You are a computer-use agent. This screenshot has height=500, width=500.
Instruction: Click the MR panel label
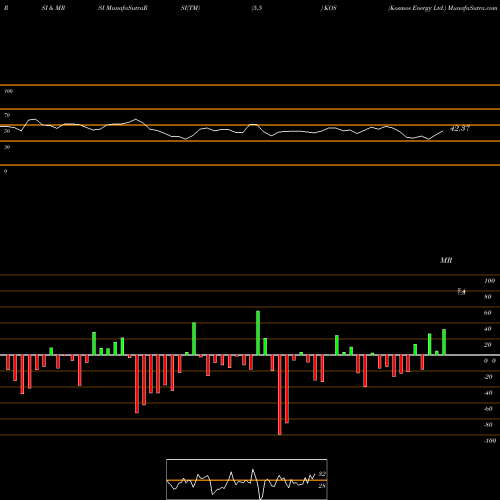tap(446, 260)
